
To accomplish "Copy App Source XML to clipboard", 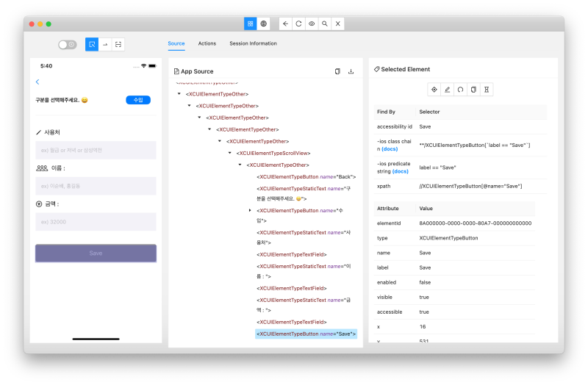I will tap(337, 71).
